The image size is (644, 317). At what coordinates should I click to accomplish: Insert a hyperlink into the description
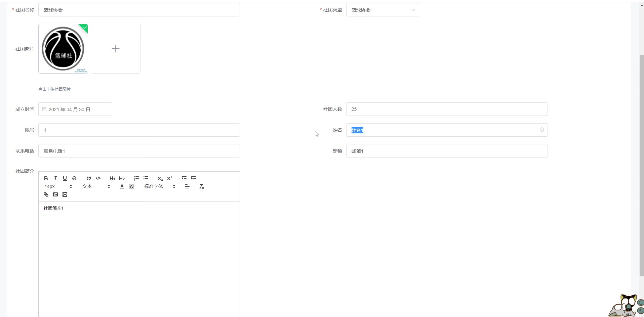tap(46, 194)
